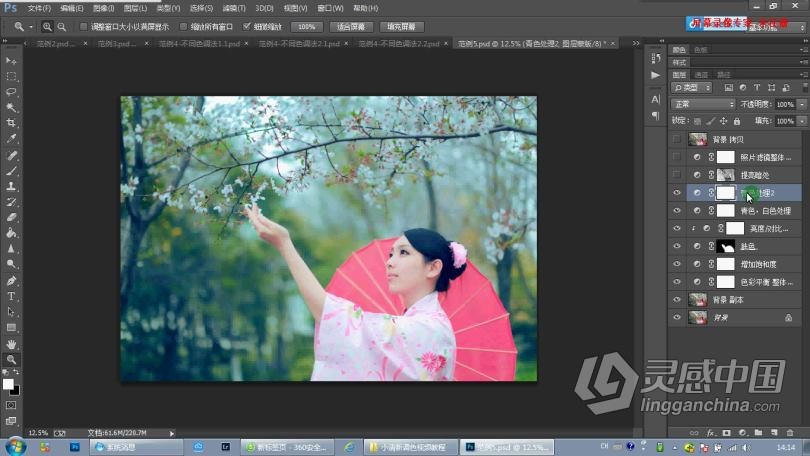Create a new layer group

[x=758, y=433]
